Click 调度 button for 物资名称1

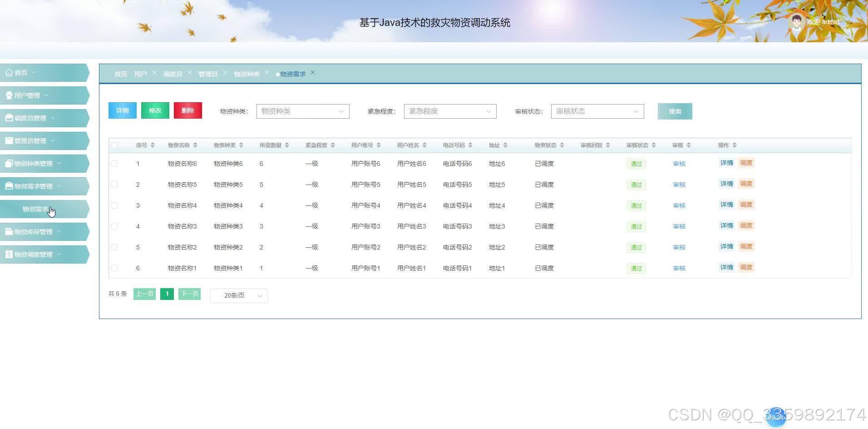[x=746, y=268]
